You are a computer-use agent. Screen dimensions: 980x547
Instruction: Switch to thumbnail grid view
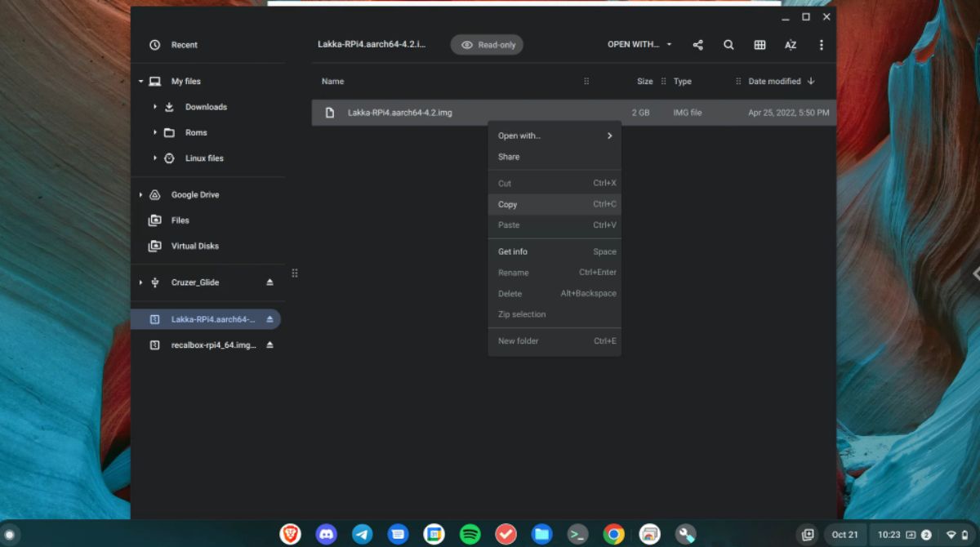coord(759,45)
